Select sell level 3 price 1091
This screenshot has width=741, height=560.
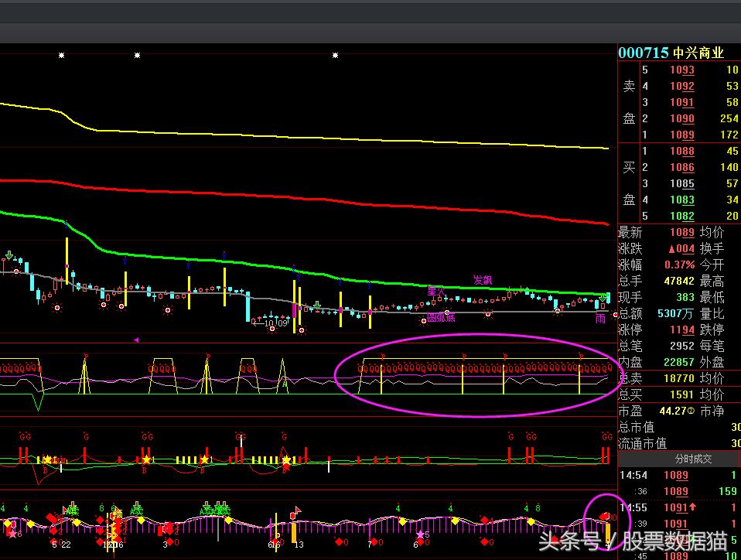pos(682,102)
